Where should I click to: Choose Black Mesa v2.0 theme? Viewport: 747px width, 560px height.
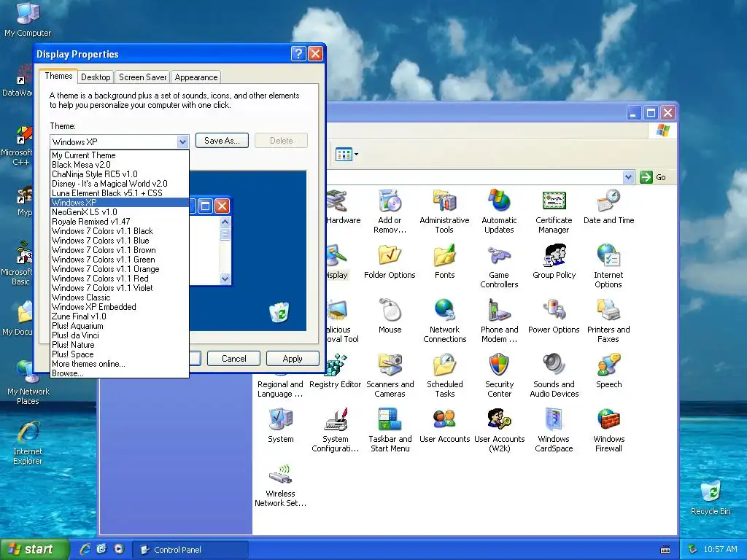tap(119, 165)
